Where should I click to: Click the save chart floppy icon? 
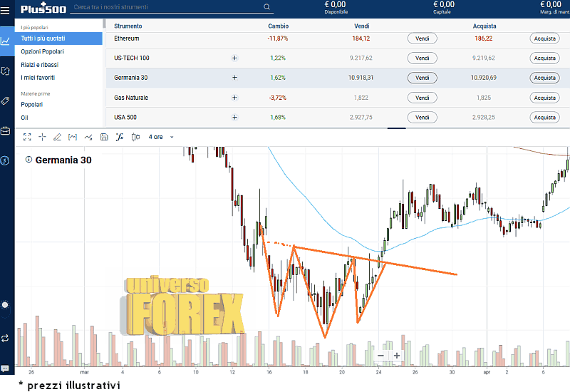tap(104, 136)
